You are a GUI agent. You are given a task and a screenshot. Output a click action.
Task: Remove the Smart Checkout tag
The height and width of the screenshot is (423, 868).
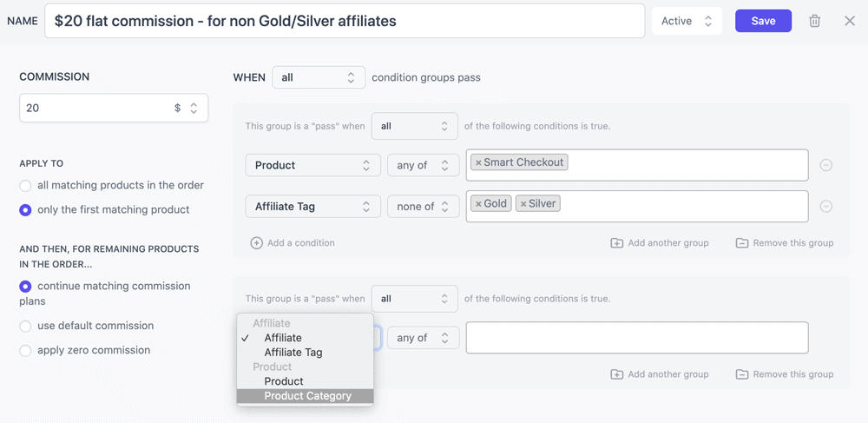(x=478, y=162)
